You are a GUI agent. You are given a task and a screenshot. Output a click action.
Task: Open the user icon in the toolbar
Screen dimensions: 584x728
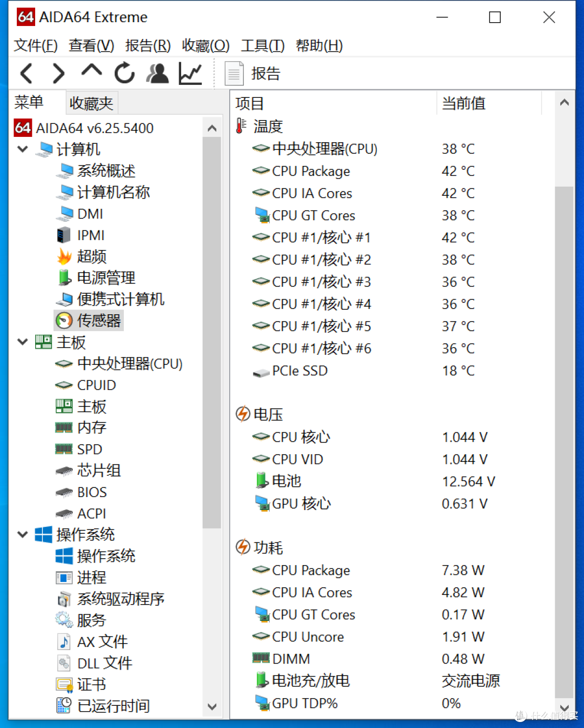(x=157, y=73)
